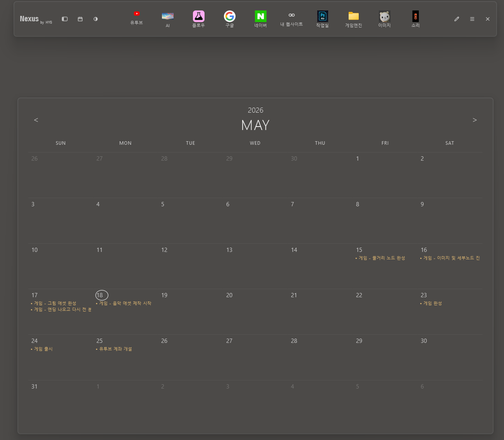Screen dimensions: 504x440
Task: Open event 게임 완성 on May 23
Action: click(x=431, y=303)
